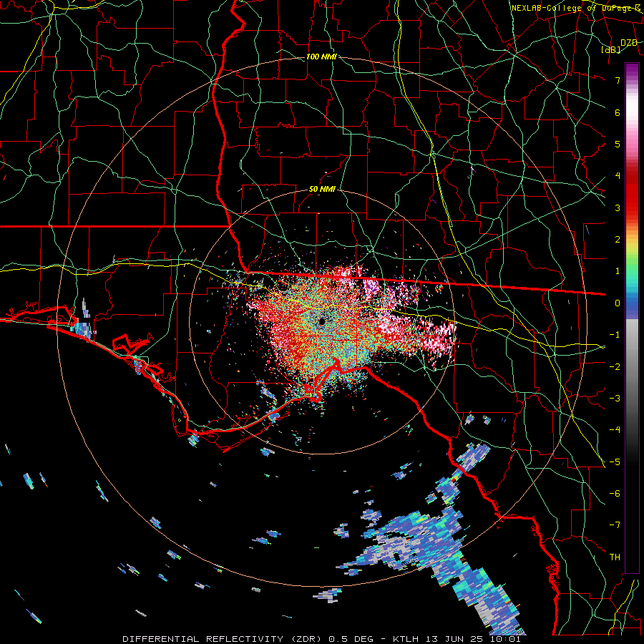
Task: Click the 50 NMI range ring label
Action: click(321, 190)
